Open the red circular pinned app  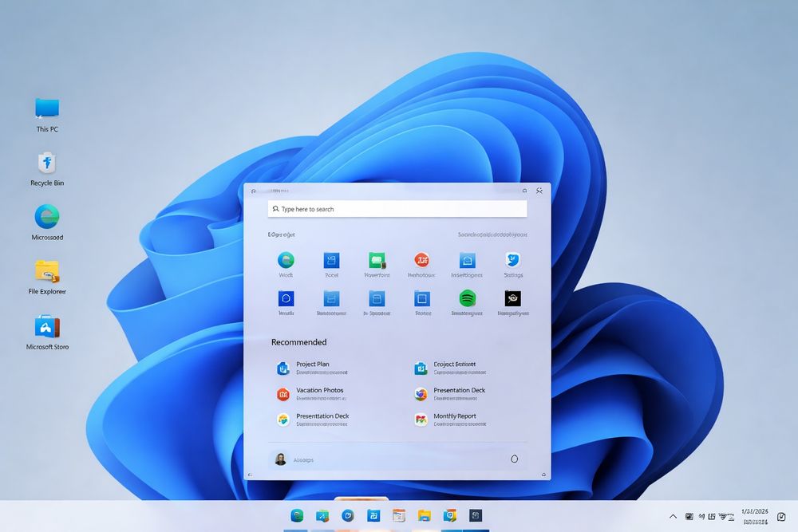[x=421, y=265]
